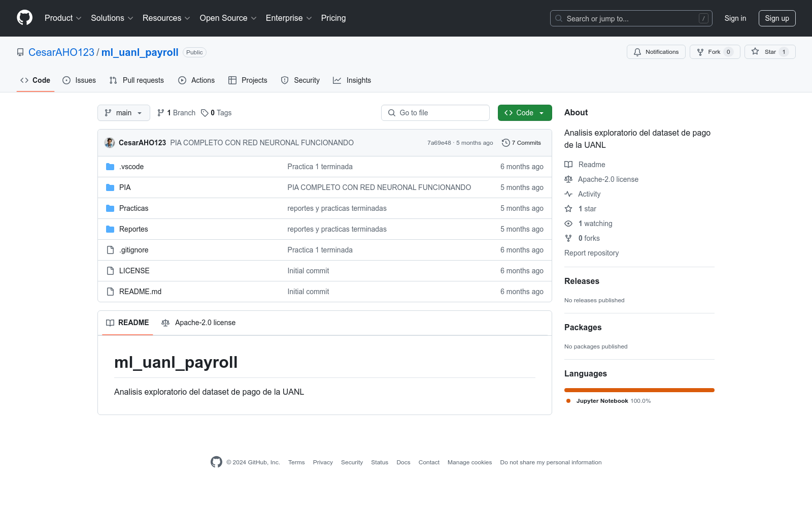Click the PIA folder icon
The image size is (812, 508).
(x=110, y=187)
